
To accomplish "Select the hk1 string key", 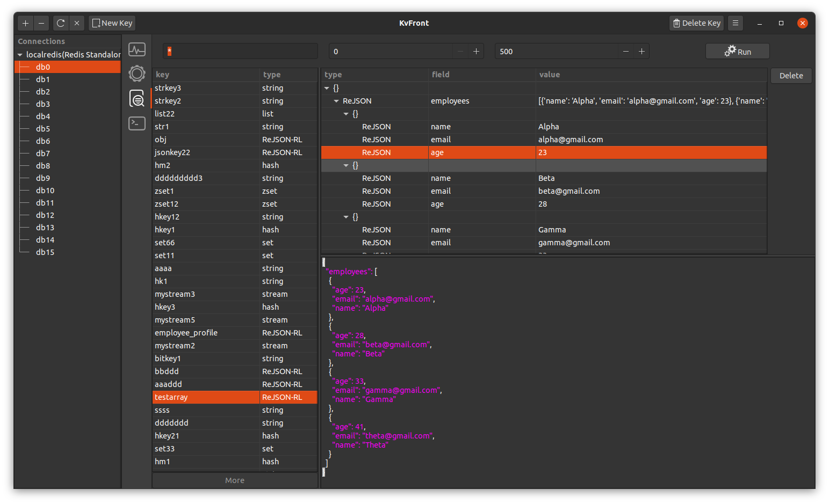I will [x=235, y=281].
